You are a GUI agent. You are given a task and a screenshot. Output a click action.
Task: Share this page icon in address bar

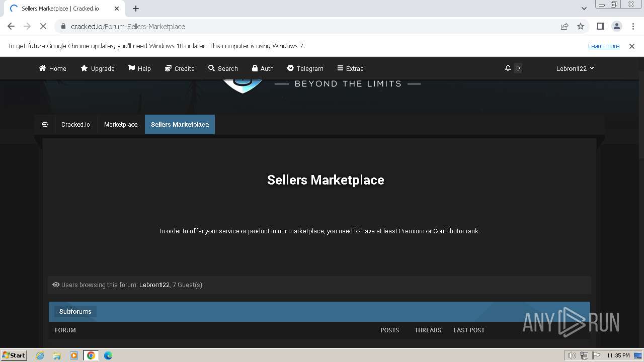point(565,26)
